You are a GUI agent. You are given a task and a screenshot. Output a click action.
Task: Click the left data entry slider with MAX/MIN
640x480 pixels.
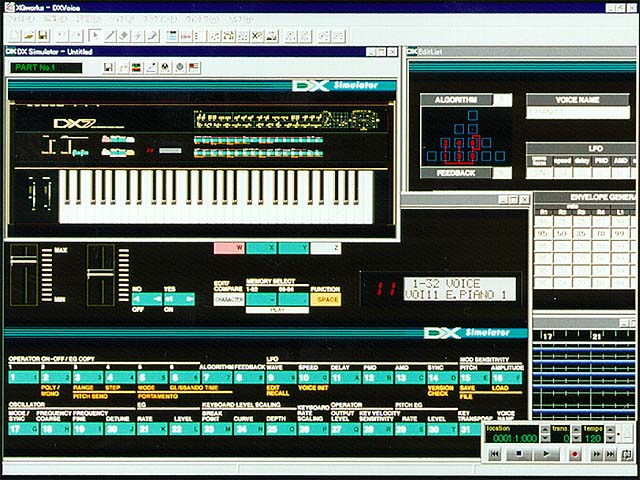click(24, 275)
